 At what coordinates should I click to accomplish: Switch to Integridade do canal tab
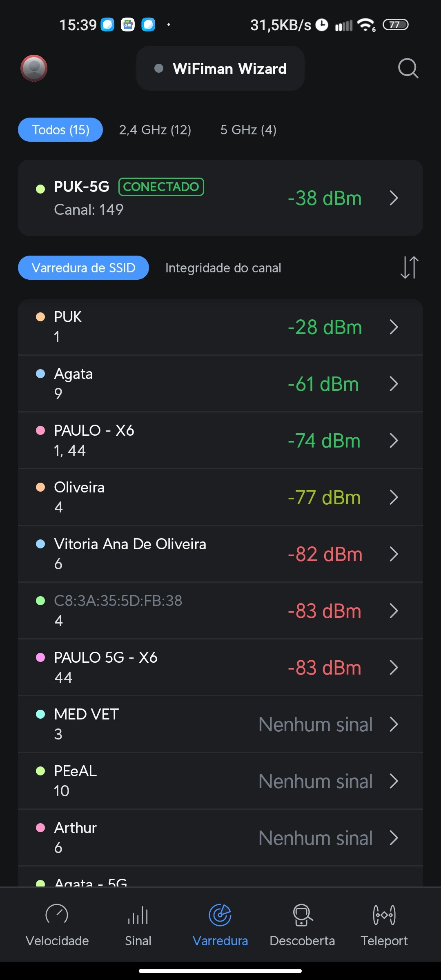click(223, 268)
